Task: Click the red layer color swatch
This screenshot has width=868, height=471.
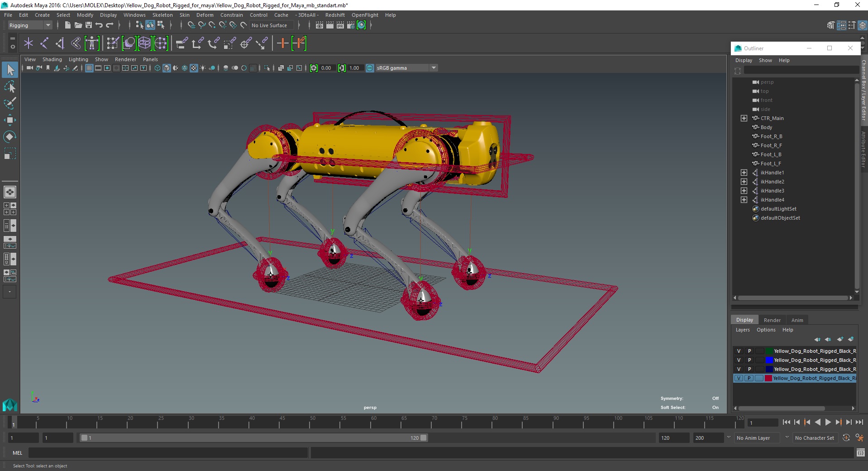Action: click(x=768, y=378)
